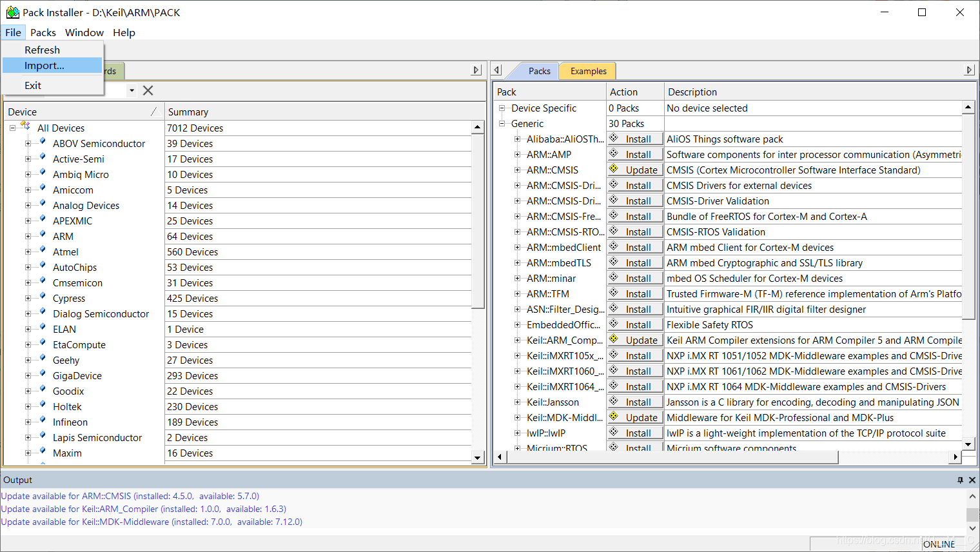Click the GigaDevice vendor icon
Screen dimensions: 980x552
[x=42, y=375]
